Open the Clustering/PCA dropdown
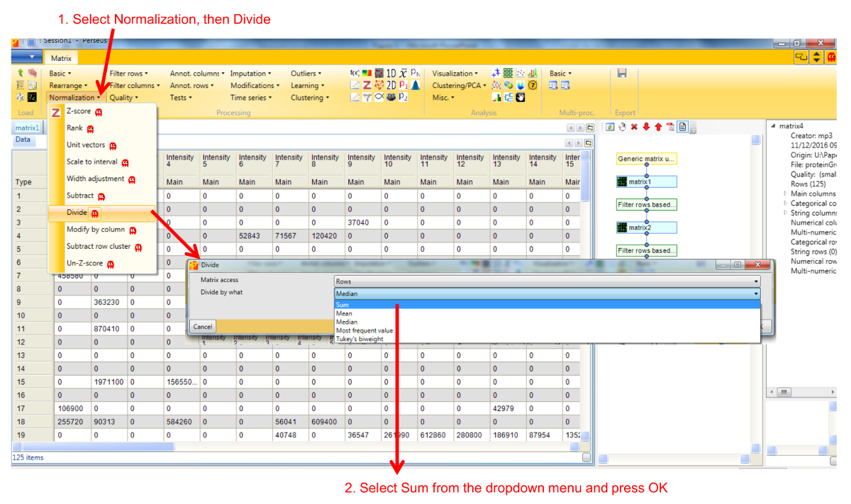Screen dimensions: 851x504 click(460, 86)
